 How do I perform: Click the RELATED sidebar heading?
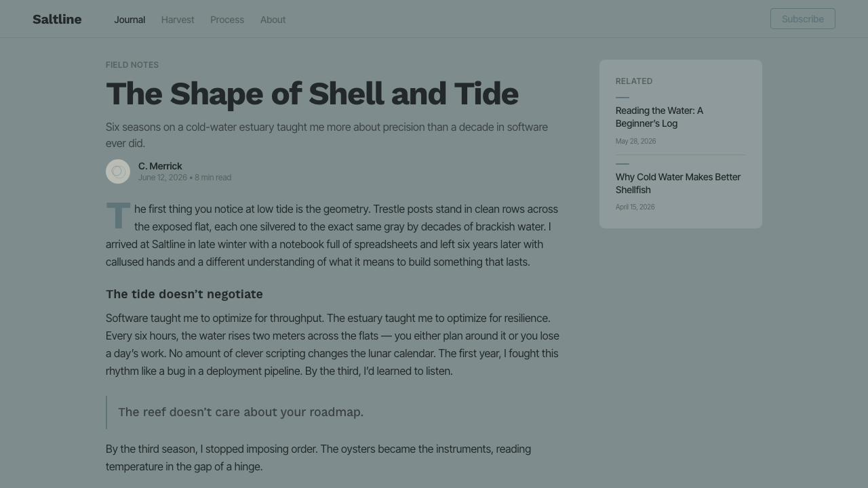pyautogui.click(x=634, y=81)
